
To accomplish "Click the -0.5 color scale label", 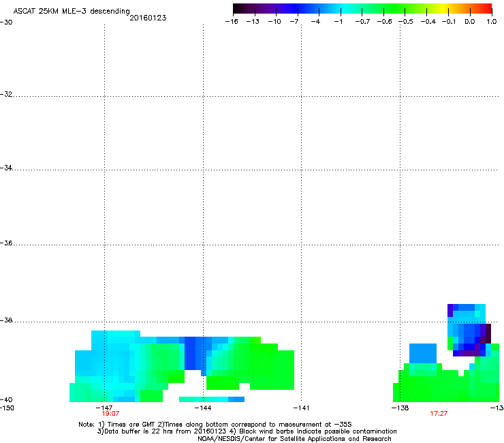I will coord(406,22).
